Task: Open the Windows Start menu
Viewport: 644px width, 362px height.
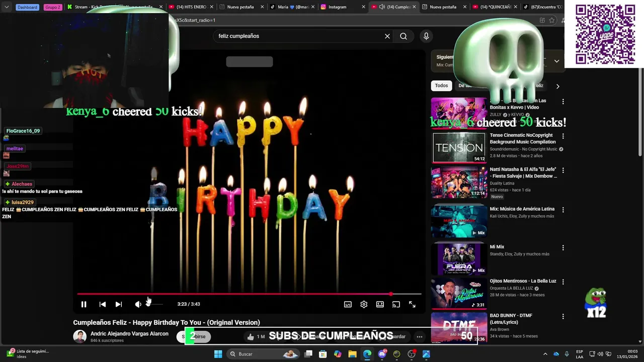Action: click(218, 354)
